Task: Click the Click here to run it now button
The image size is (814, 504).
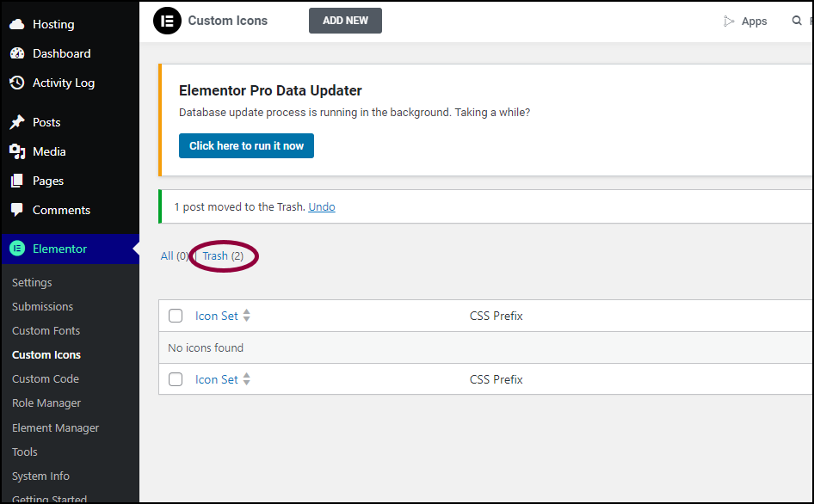Action: (246, 146)
